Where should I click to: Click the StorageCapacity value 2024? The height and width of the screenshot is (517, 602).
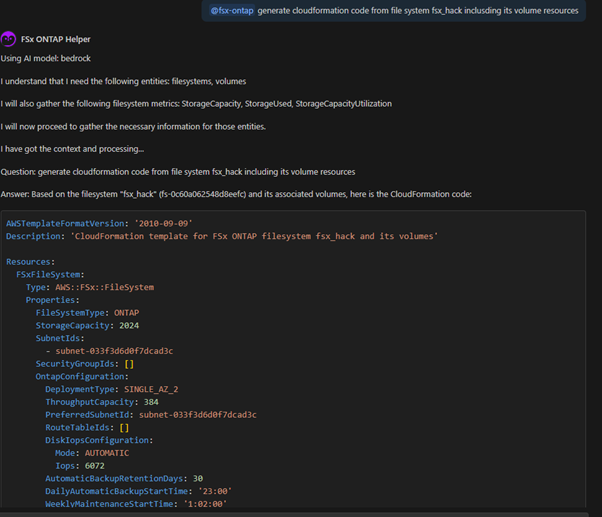[x=129, y=325]
